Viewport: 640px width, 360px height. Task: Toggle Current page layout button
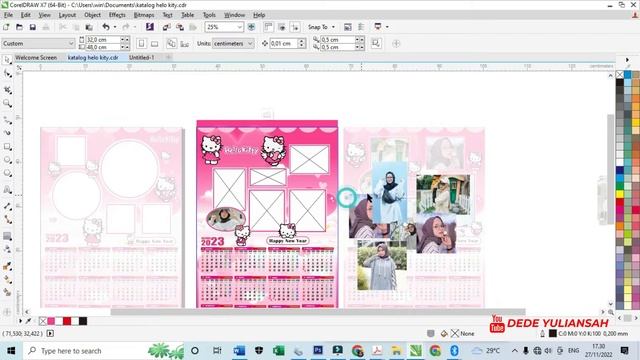184,43
